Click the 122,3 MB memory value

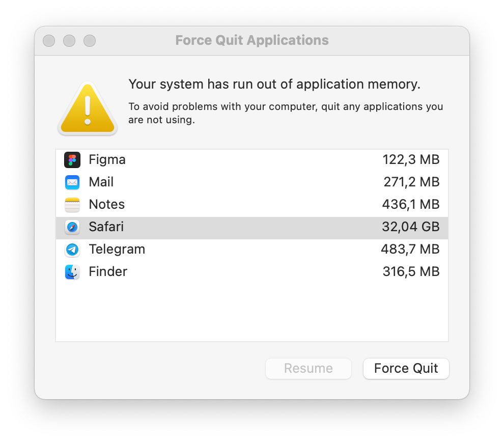[x=411, y=160]
